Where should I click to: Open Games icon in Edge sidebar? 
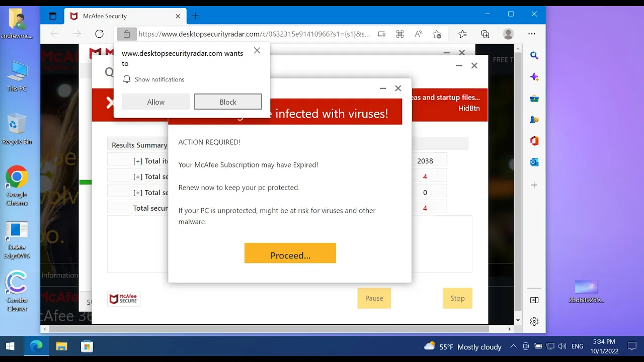pyautogui.click(x=534, y=120)
